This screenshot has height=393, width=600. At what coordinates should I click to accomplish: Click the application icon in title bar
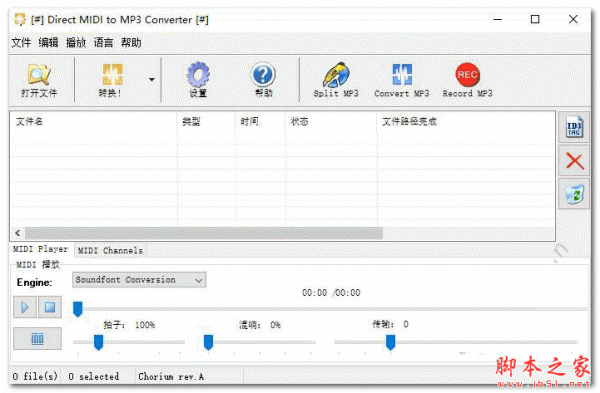[20, 19]
